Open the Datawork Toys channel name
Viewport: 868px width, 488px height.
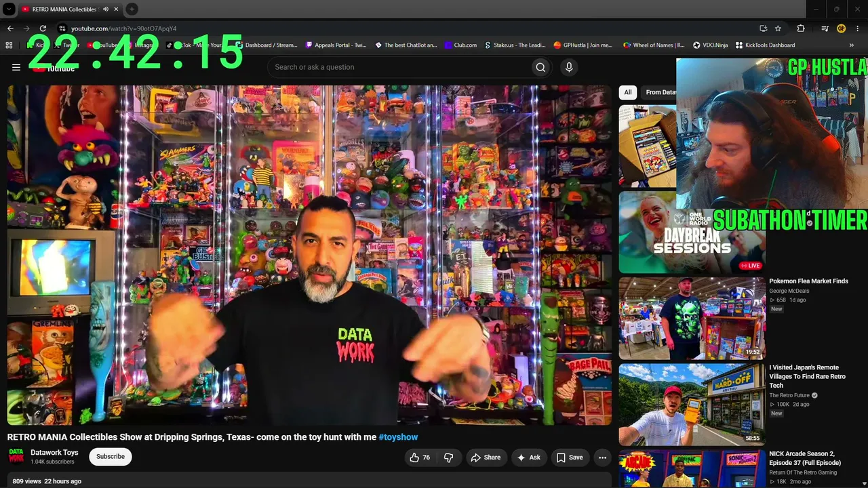[54, 453]
